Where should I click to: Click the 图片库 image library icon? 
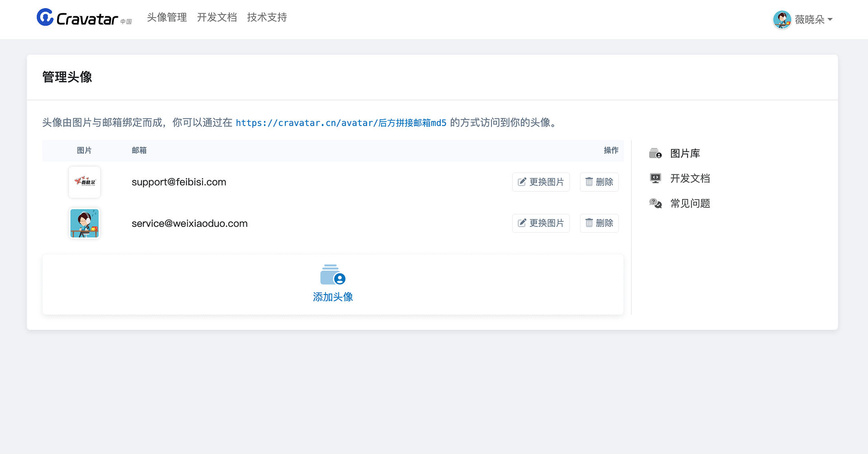point(655,154)
